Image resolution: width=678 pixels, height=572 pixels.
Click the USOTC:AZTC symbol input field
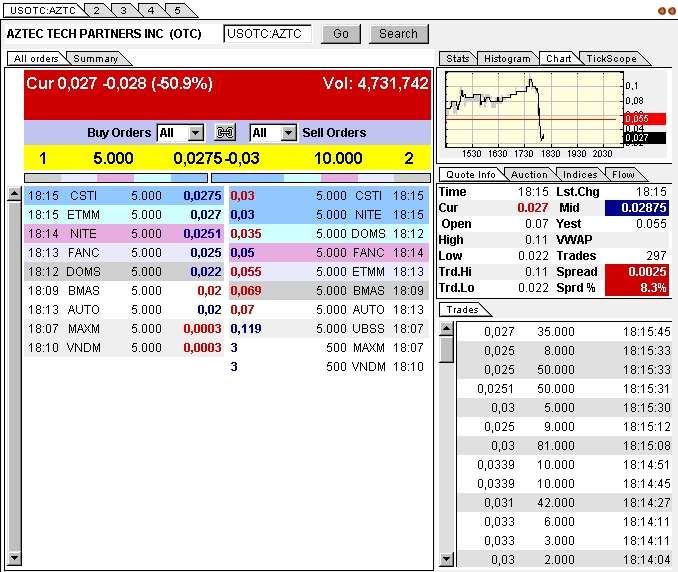pyautogui.click(x=267, y=34)
